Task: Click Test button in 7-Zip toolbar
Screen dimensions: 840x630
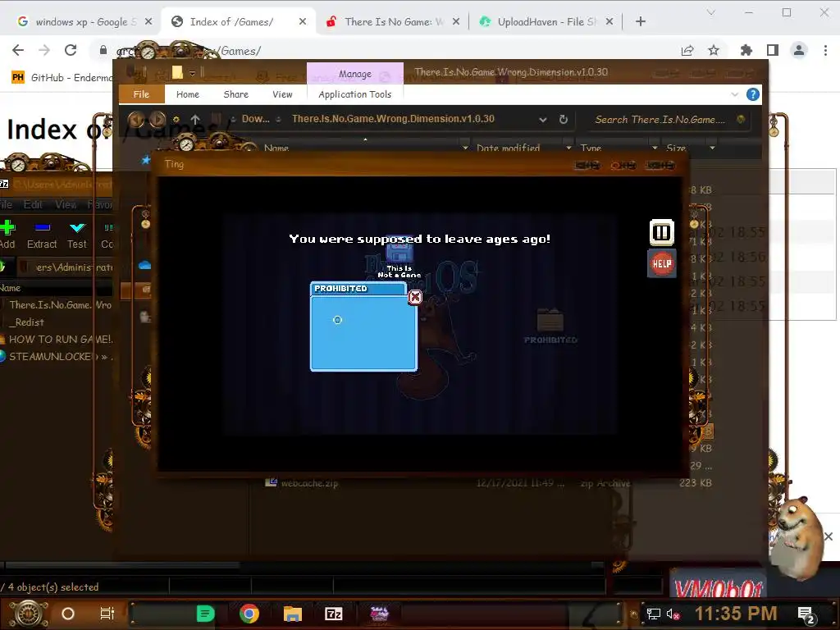Action: coord(77,235)
